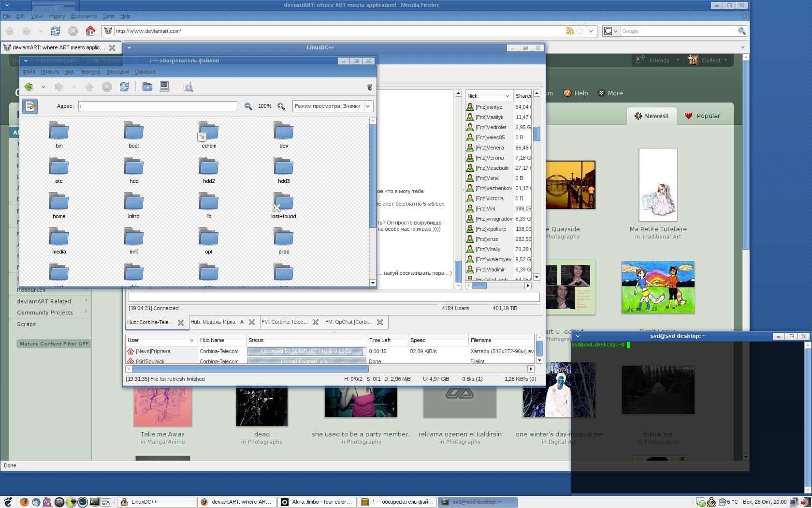
Task: Open the search icon in file browser toolbar
Action: coord(188,87)
